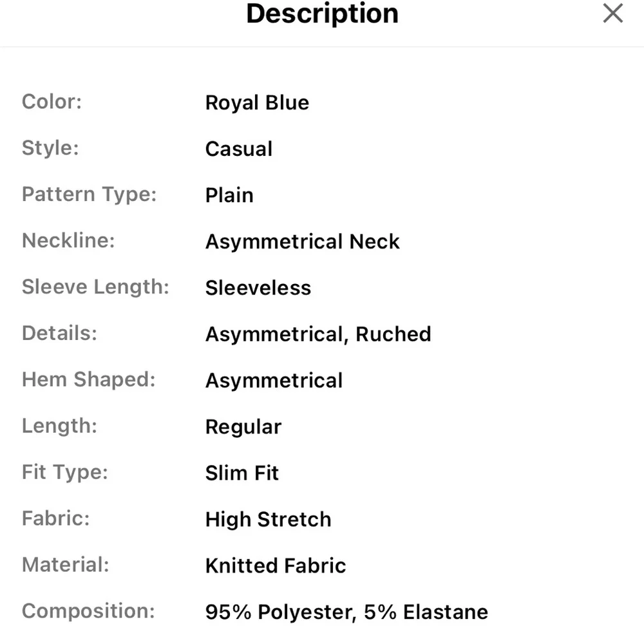Tap the Asymmetrical Neck value
644x644 pixels.
pos(303,242)
